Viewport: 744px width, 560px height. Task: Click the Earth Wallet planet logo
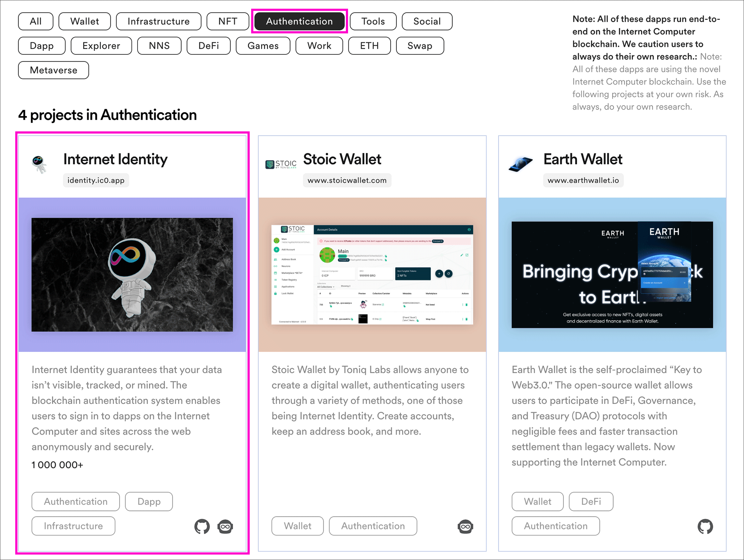coord(520,164)
